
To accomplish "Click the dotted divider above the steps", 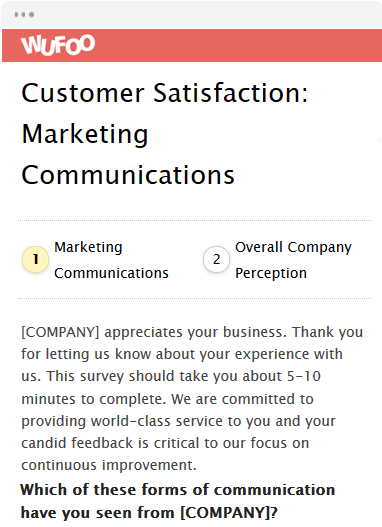I will 195,220.
